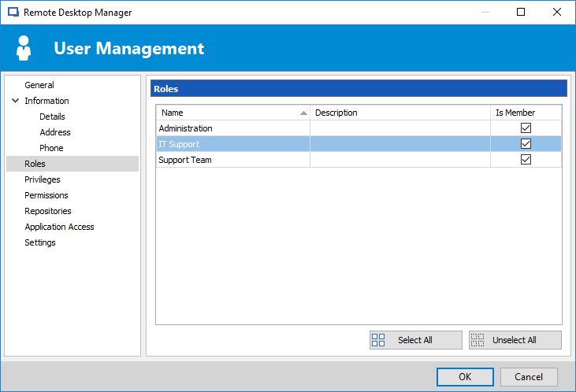Switch to the Privileges section
Viewport: 576px width, 392px height.
click(43, 179)
